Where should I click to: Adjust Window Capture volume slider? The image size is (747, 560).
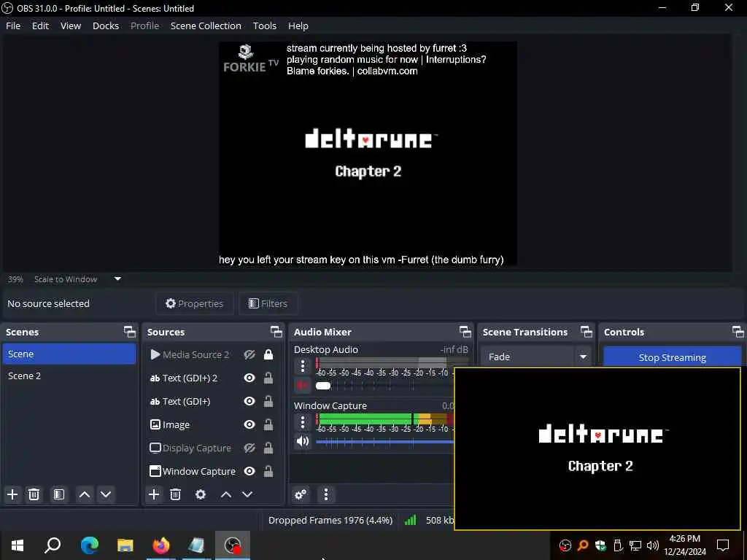(x=385, y=442)
